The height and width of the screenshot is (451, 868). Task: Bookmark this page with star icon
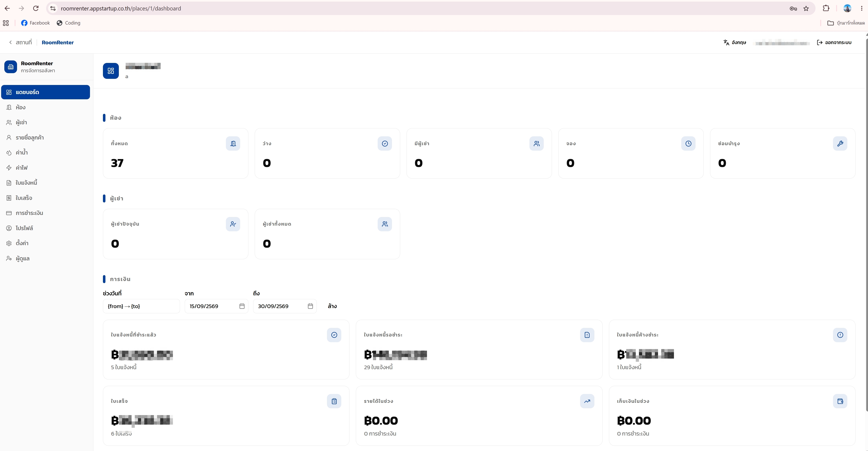pos(806,8)
